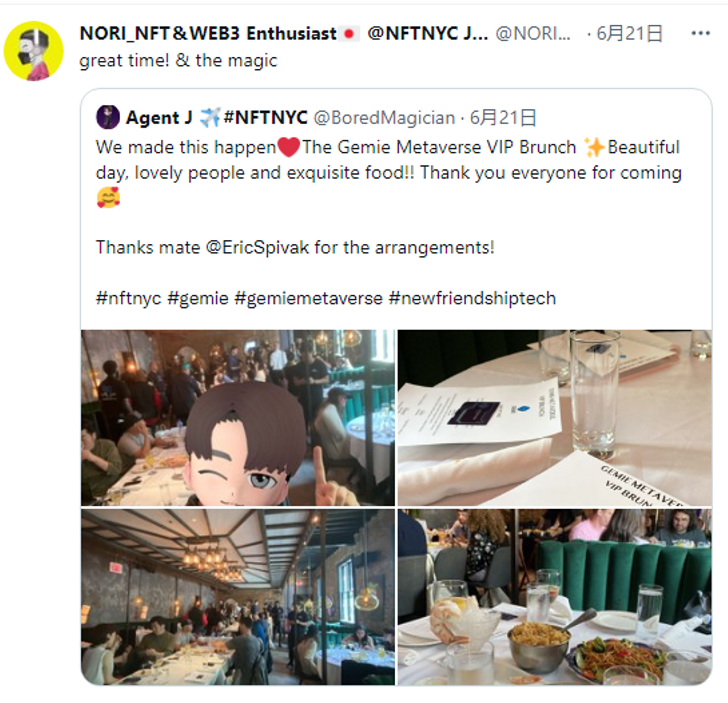This screenshot has width=728, height=703.
Task: Open photo of Gemie Metaverse VIP Brunch menu card
Action: tap(555, 418)
